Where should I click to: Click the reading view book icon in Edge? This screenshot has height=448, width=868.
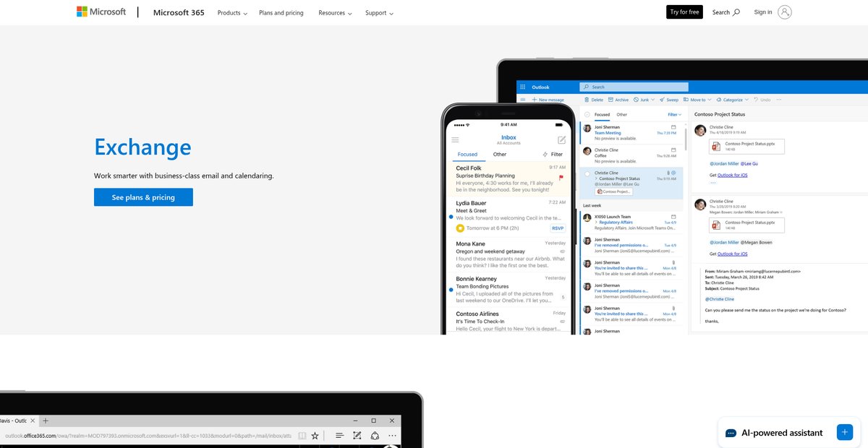pyautogui.click(x=302, y=436)
